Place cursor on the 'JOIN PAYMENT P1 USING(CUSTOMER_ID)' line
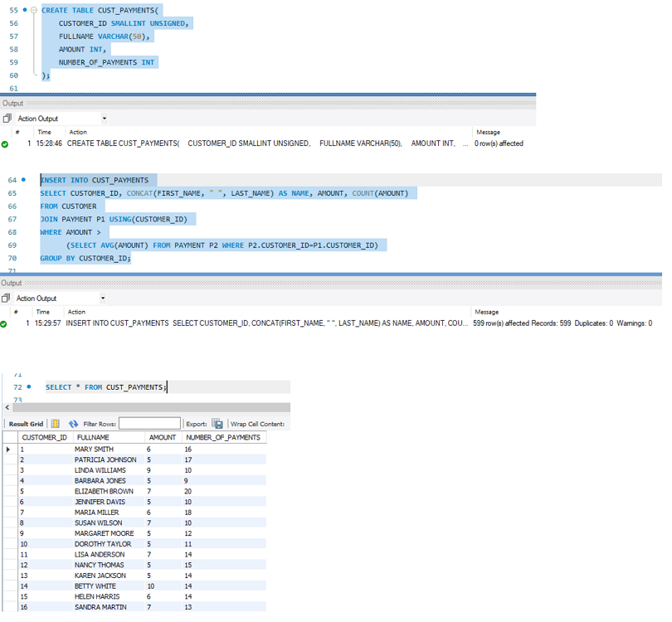This screenshot has height=622, width=672. tap(114, 219)
